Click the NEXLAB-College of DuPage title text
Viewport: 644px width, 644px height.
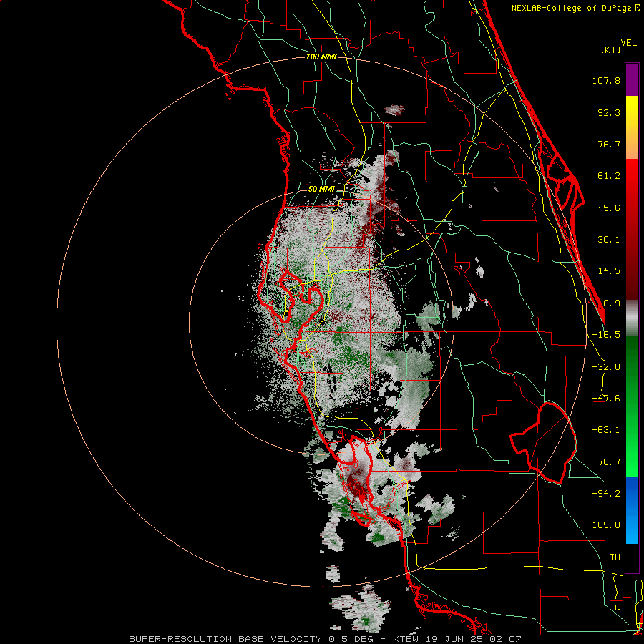[575, 8]
